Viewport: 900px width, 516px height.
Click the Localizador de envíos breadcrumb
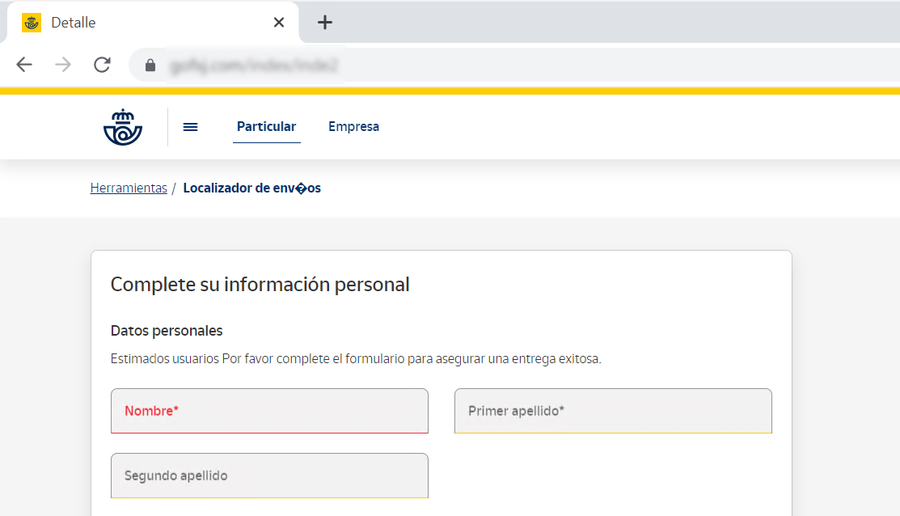tap(252, 188)
